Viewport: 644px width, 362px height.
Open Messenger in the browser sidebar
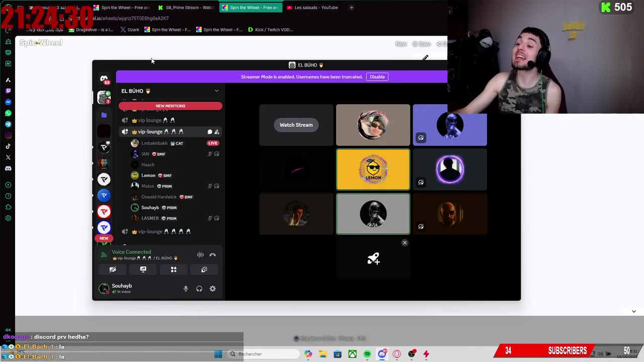pyautogui.click(x=8, y=102)
